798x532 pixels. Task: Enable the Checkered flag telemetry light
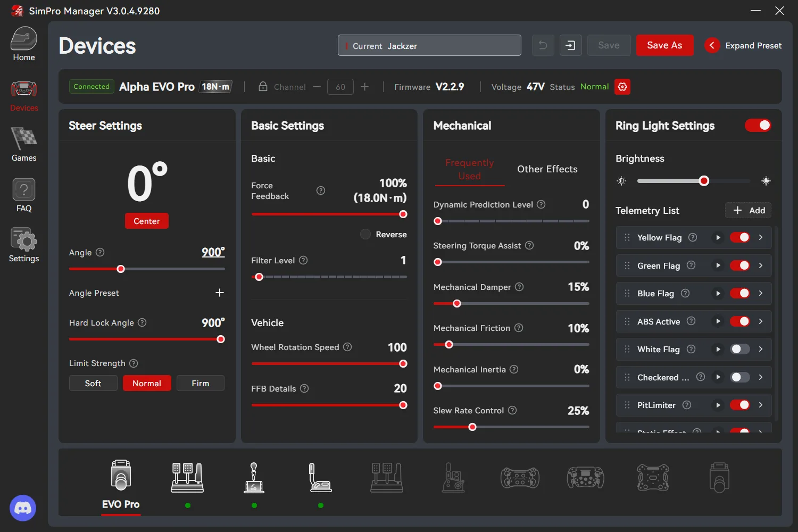739,377
